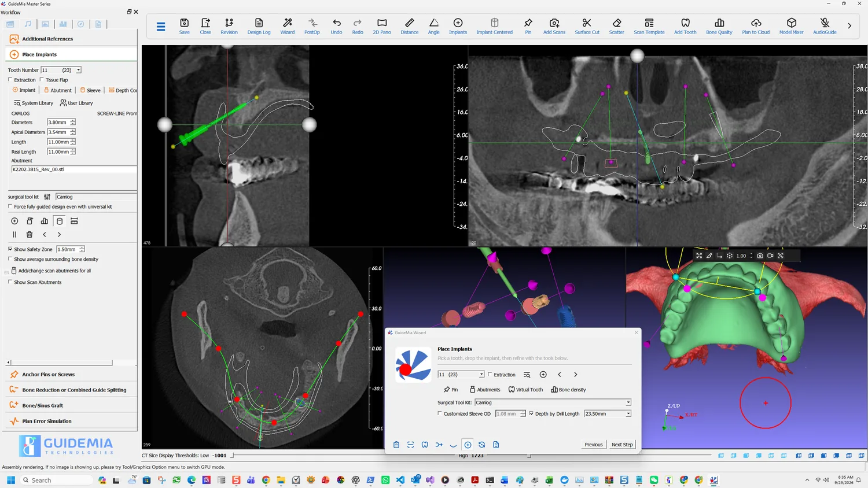Screen dimensions: 868x488
Task: Open the Add Scans tool
Action: pyautogui.click(x=554, y=26)
